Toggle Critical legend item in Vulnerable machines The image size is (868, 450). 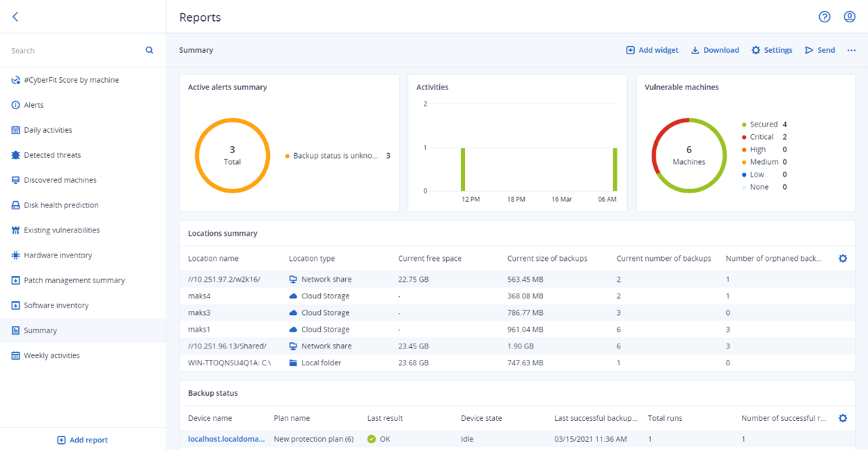point(761,137)
